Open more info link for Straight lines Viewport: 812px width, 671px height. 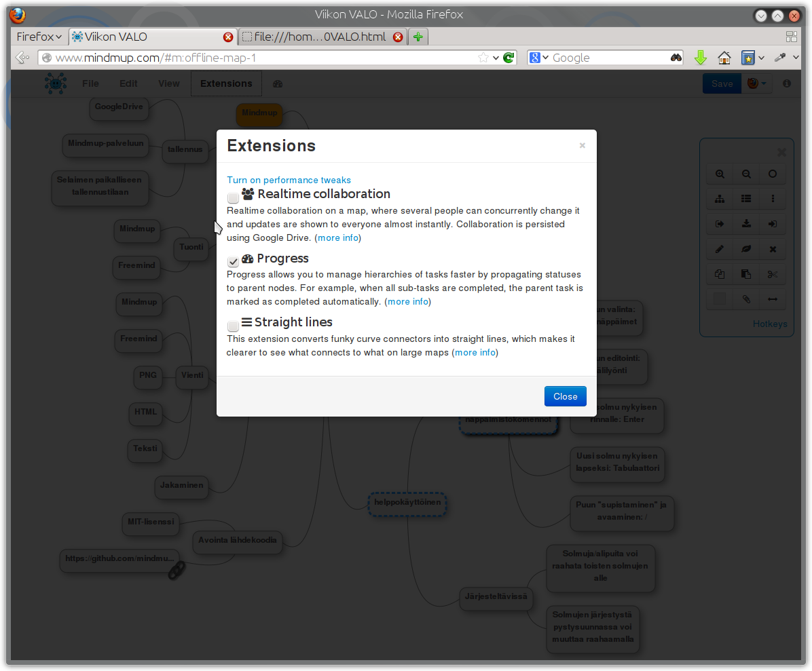point(475,352)
